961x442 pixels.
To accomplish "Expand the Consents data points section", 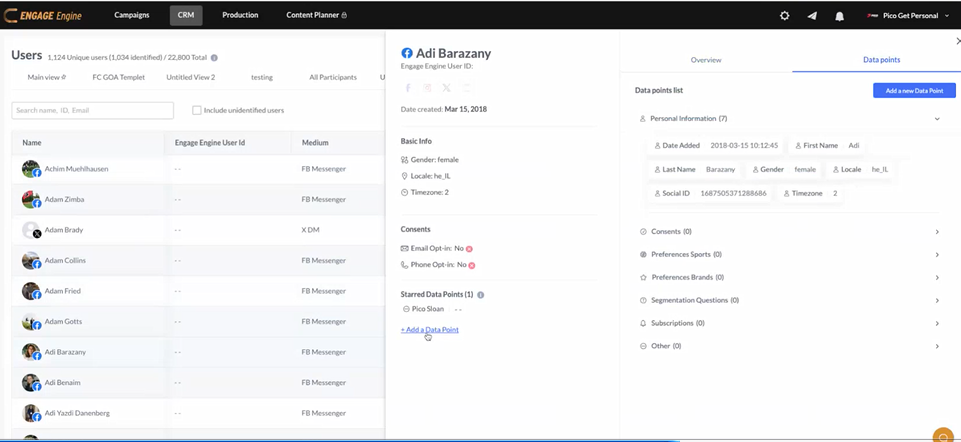I will tap(937, 232).
